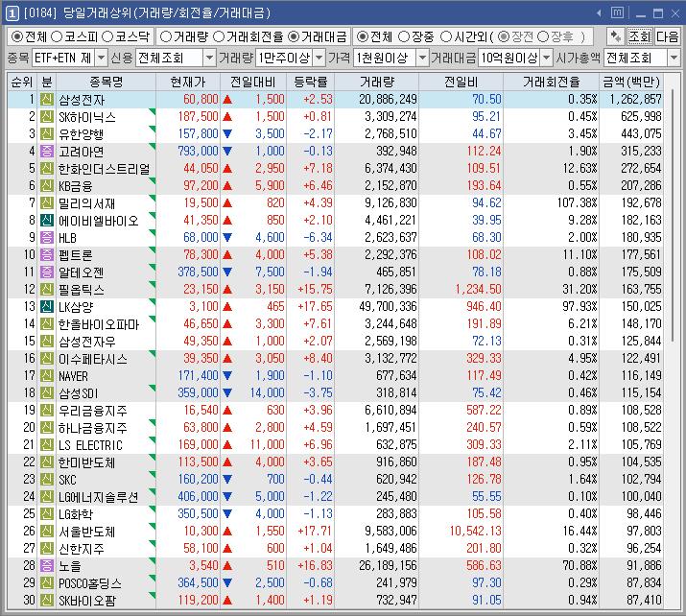
Task: Click market badge icon for 고려아연
Action: coord(47,152)
